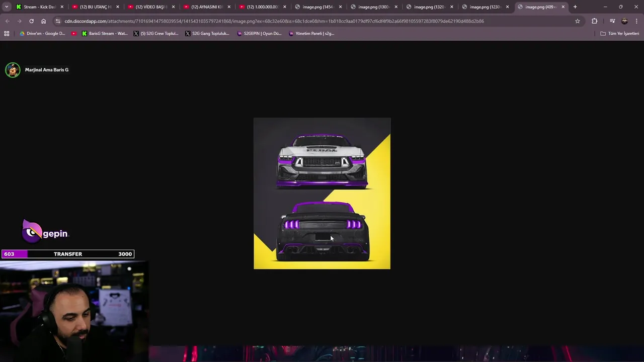Screen dimensions: 644x362
Task: Go back to the previous page
Action: click(7, 21)
